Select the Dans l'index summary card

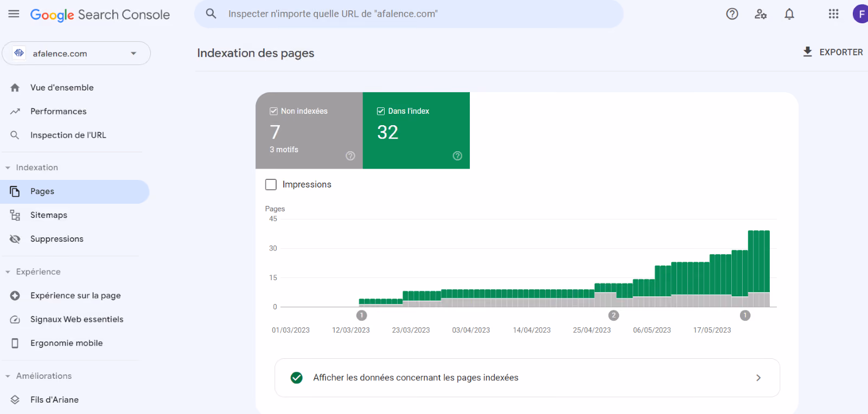416,131
